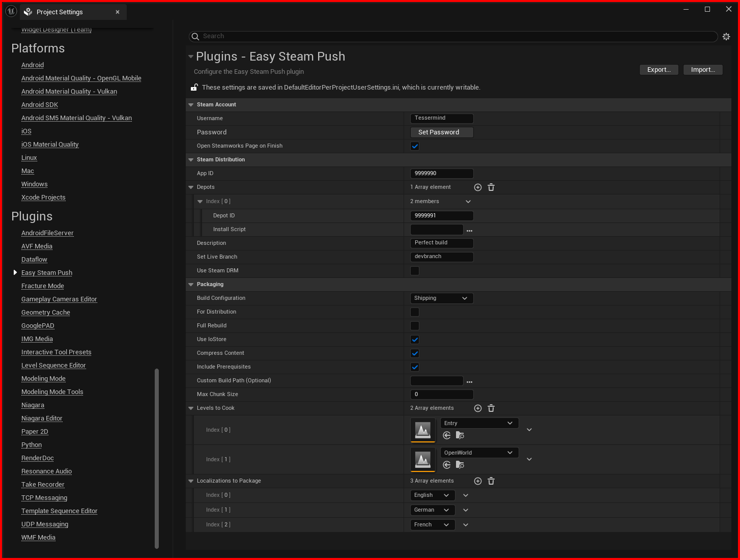
Task: Open the Install Script file picker ellipsis
Action: tap(469, 230)
